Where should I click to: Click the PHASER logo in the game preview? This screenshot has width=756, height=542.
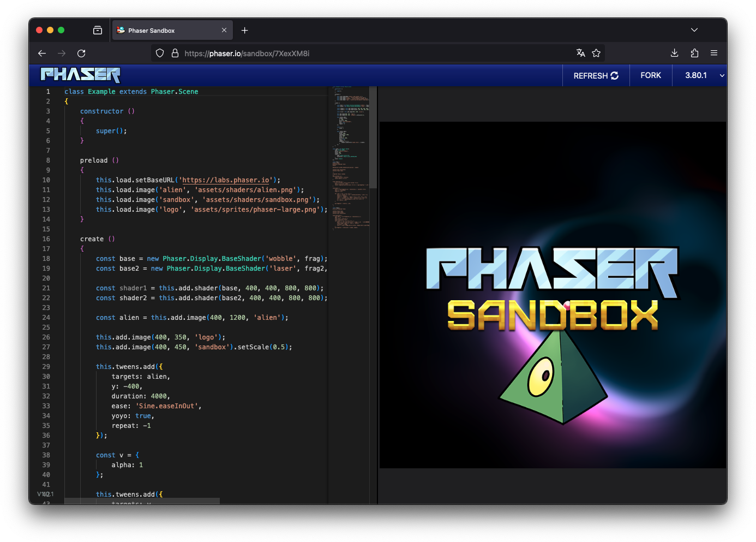(553, 272)
